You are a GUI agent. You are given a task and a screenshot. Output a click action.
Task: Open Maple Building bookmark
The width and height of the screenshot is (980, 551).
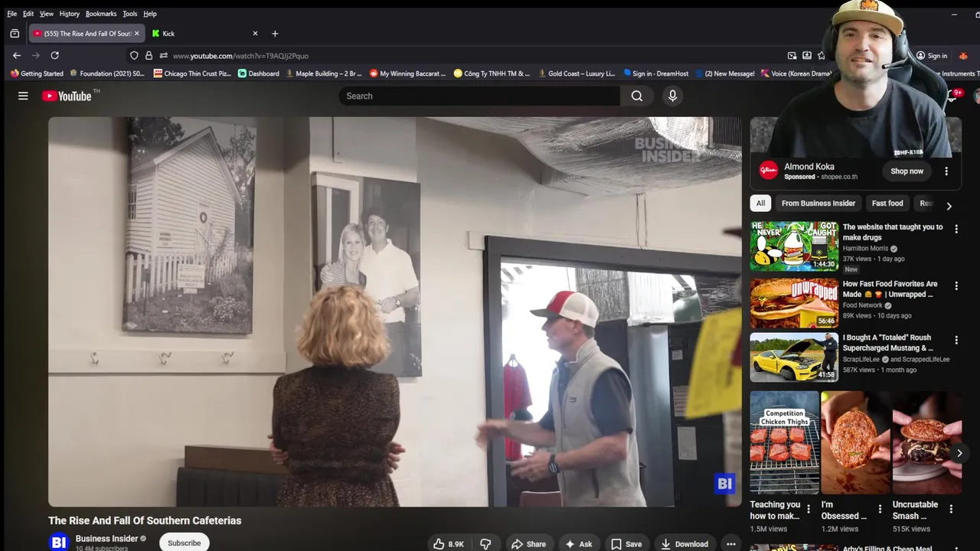click(324, 73)
